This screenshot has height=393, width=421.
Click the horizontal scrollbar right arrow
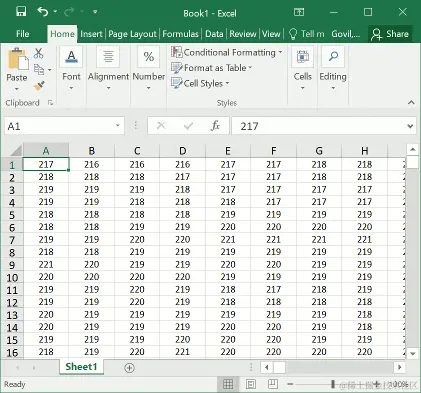399,368
